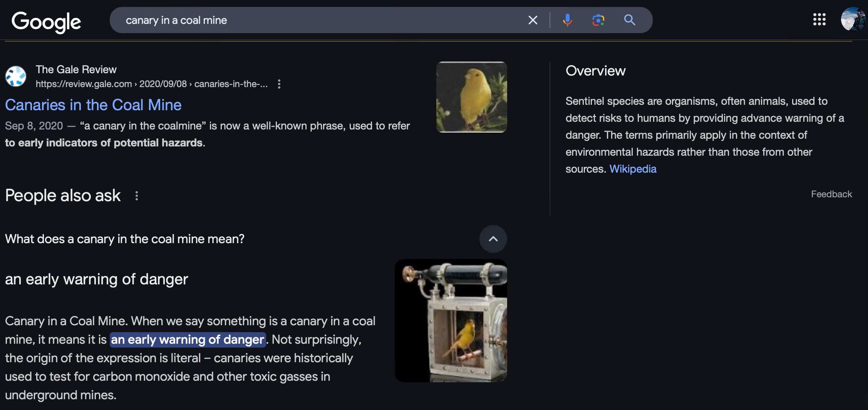This screenshot has width=868, height=410.
Task: Click the highlighted 'an early warning of danger' phrase
Action: tap(188, 339)
